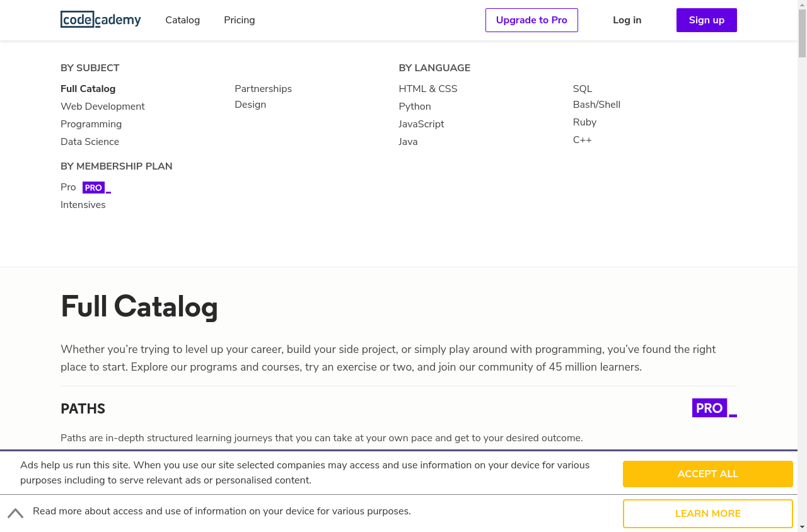The height and width of the screenshot is (532, 807).
Task: Click the Codecademy logo
Action: pos(101,20)
